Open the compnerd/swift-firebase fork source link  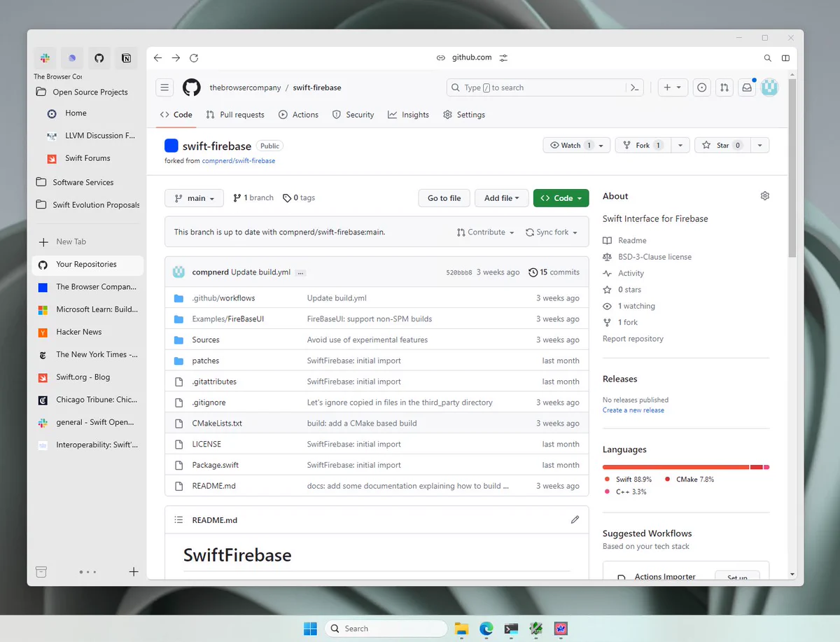(x=239, y=160)
